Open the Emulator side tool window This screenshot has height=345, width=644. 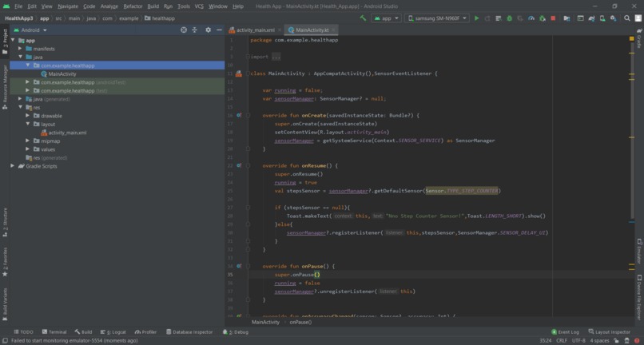click(x=639, y=252)
